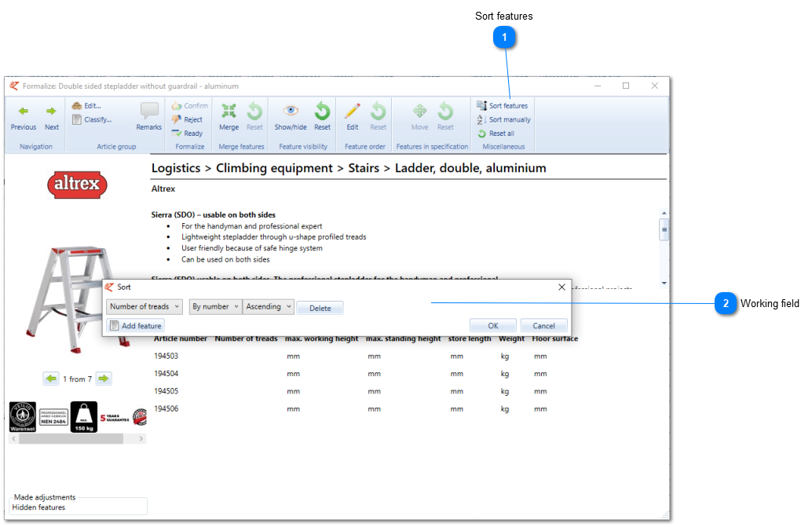Open the Classify option
This screenshot has width=812, height=527.
(x=92, y=119)
